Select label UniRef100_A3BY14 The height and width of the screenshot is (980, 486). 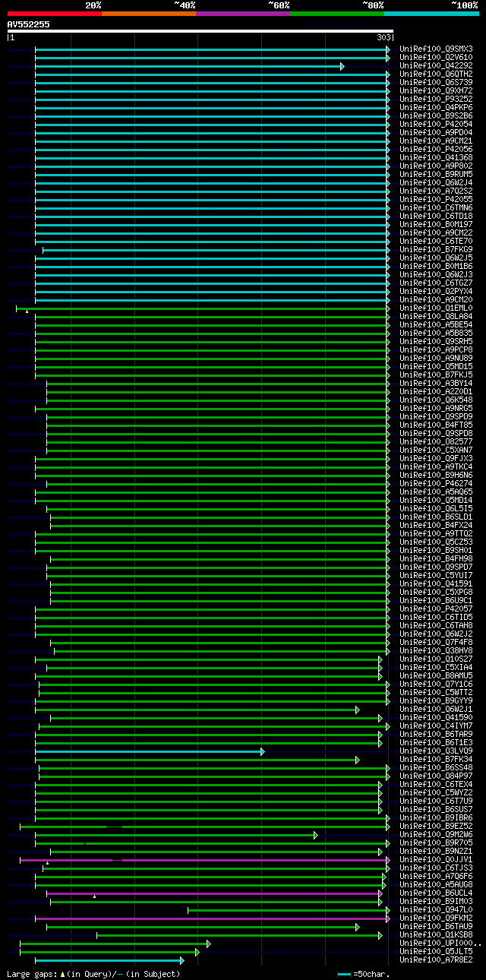coord(436,384)
